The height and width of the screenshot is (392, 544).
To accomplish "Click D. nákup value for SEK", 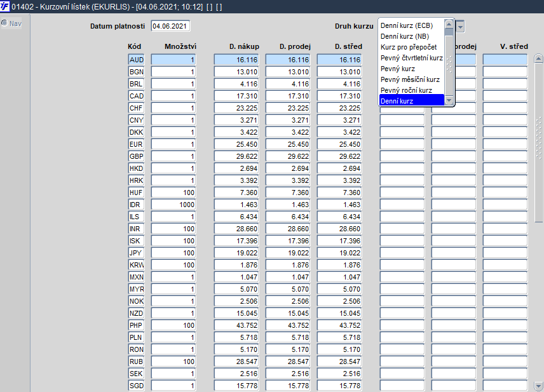I will pyautogui.click(x=236, y=374).
